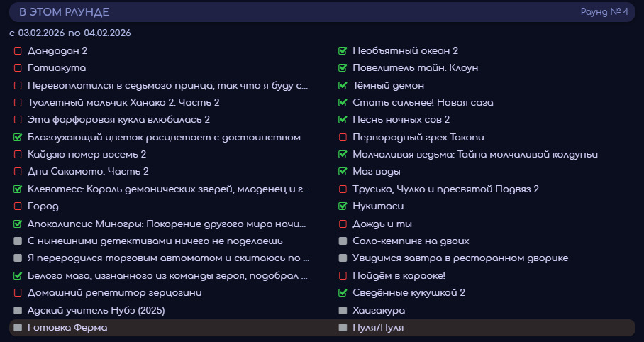Toggle the Пуля/Пуля checkbox
The height and width of the screenshot is (342, 644).
(x=343, y=328)
